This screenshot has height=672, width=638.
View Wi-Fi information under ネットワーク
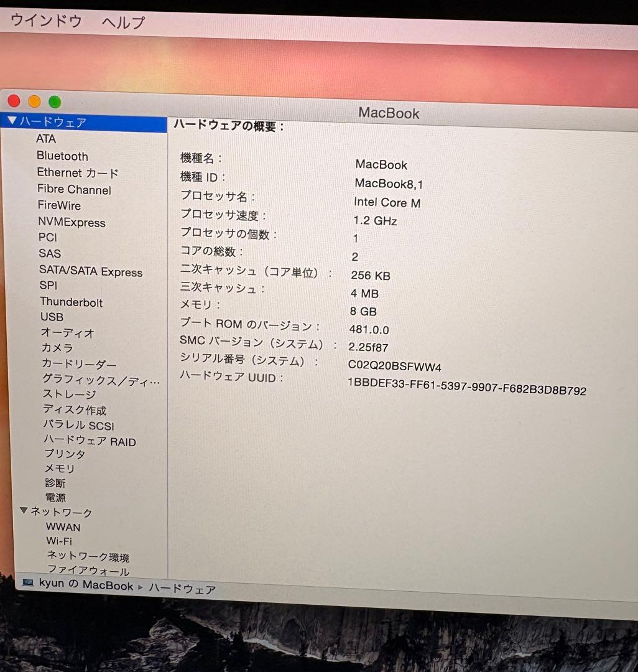(x=59, y=541)
